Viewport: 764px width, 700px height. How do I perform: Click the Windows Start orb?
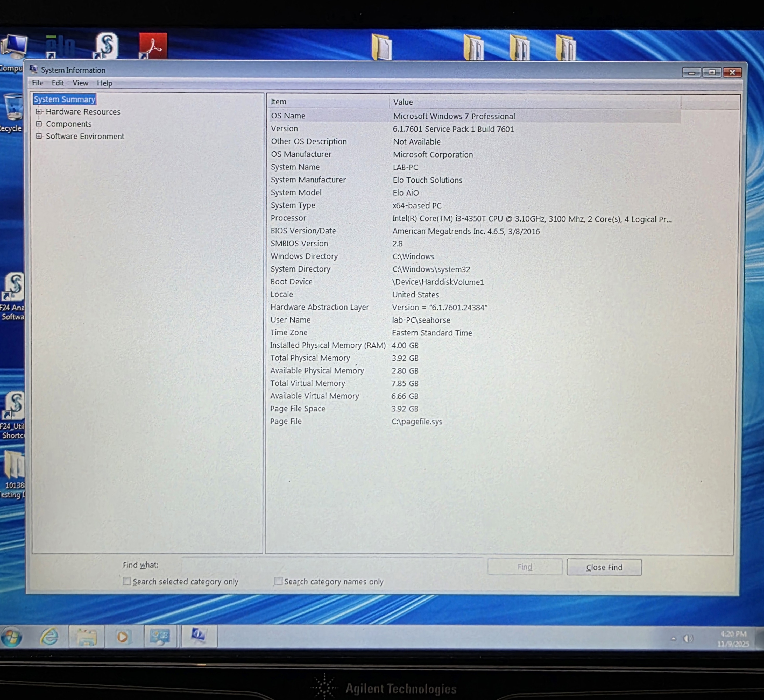(x=11, y=638)
